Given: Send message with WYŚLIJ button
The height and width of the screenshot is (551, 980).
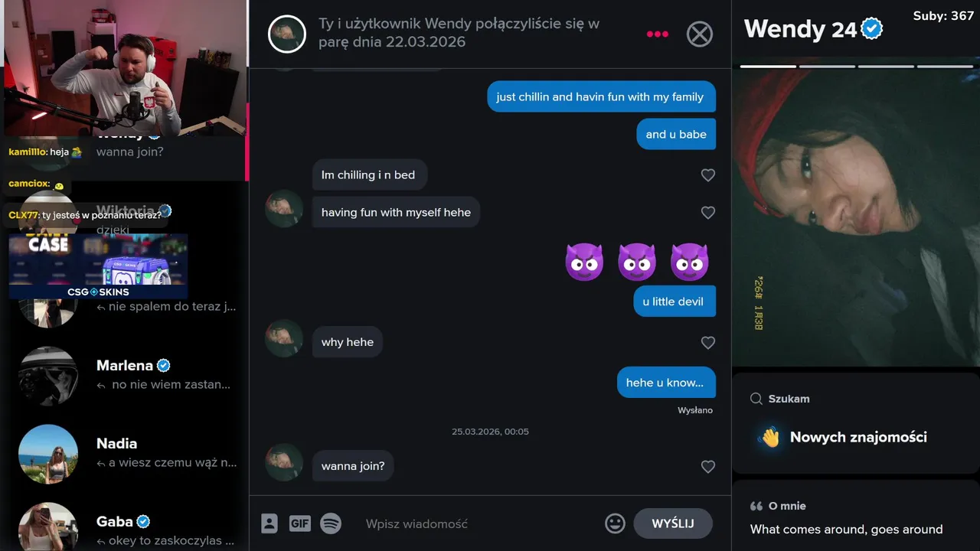Looking at the screenshot, I should coord(673,523).
